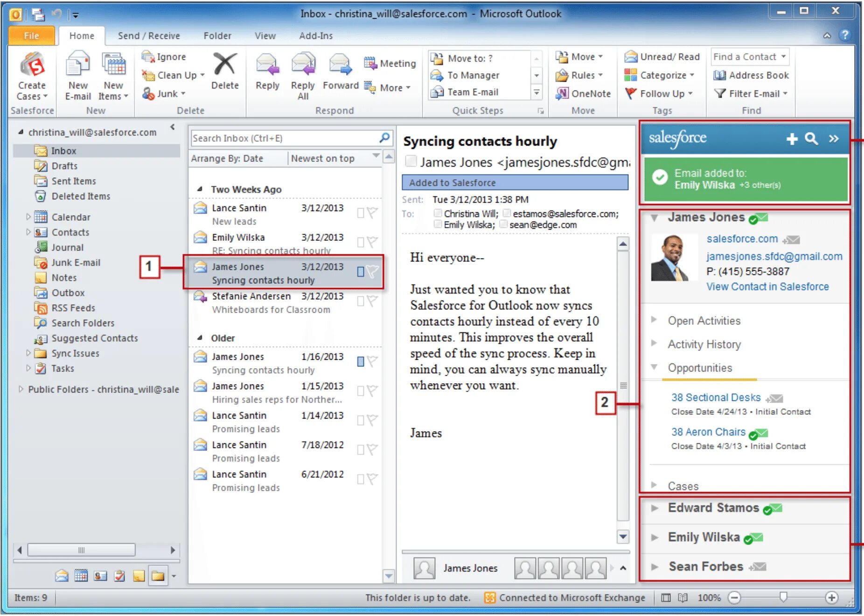864x616 pixels.
Task: Create a New E-mail
Action: pos(78,76)
